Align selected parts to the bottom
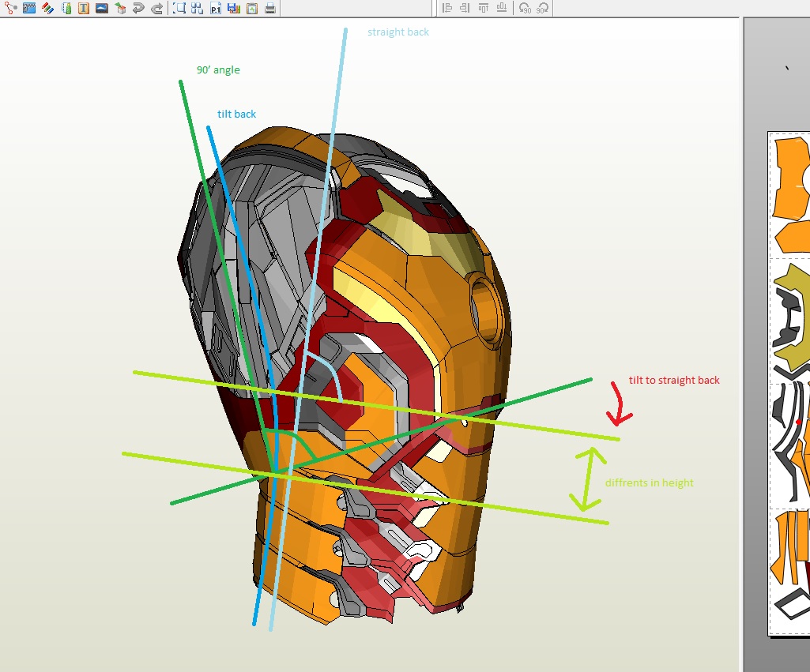The height and width of the screenshot is (672, 810). (502, 8)
